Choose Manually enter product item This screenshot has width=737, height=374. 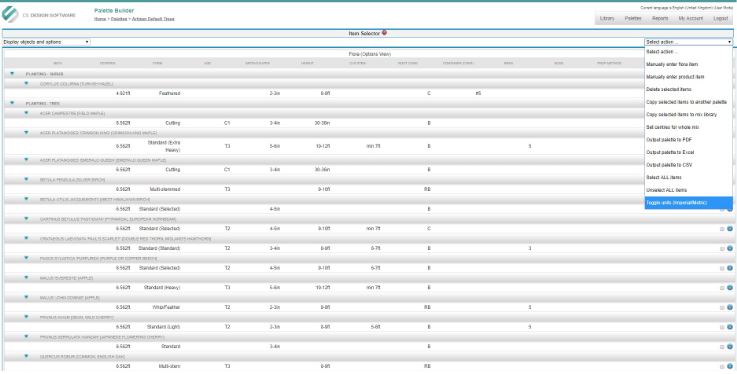coord(688,77)
